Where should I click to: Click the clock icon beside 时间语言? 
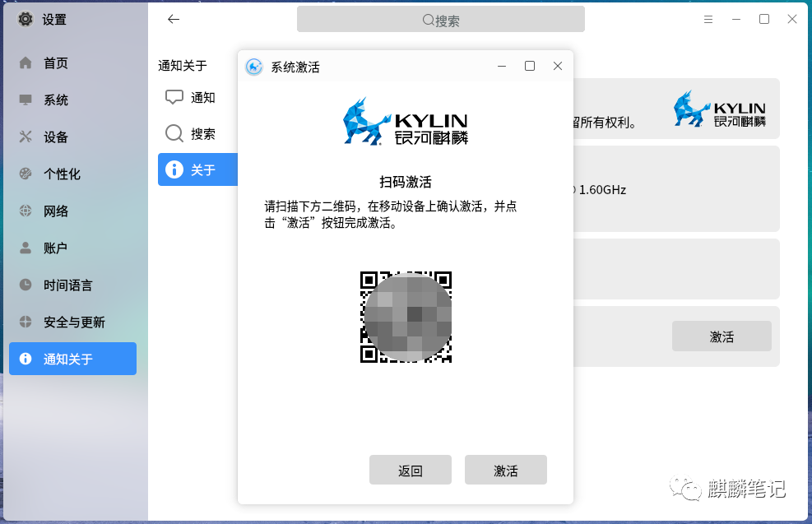coord(26,285)
